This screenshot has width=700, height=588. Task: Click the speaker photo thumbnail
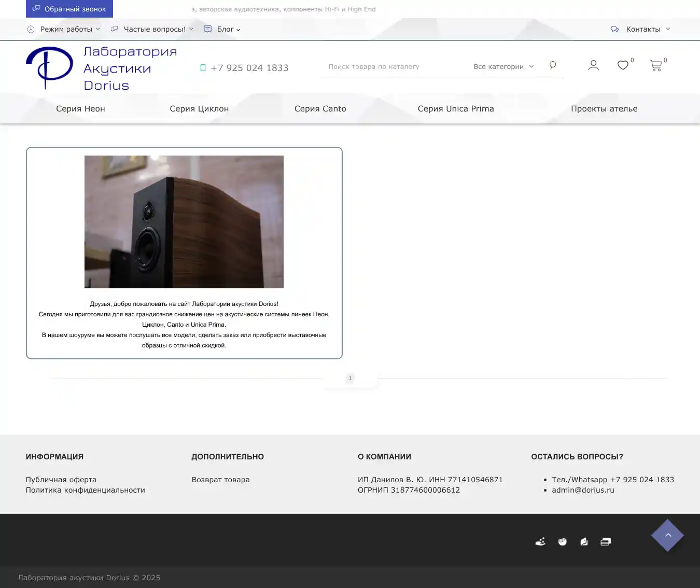[x=184, y=222]
